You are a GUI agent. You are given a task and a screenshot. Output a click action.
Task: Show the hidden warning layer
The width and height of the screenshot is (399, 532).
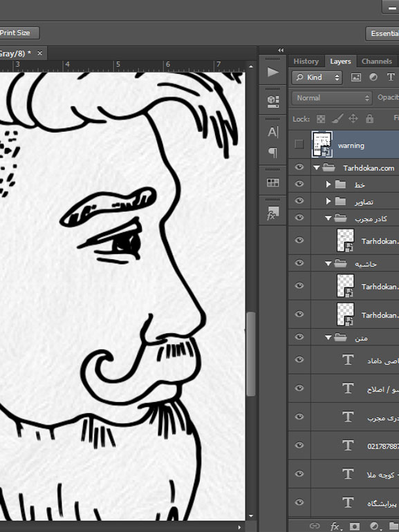coord(299,144)
